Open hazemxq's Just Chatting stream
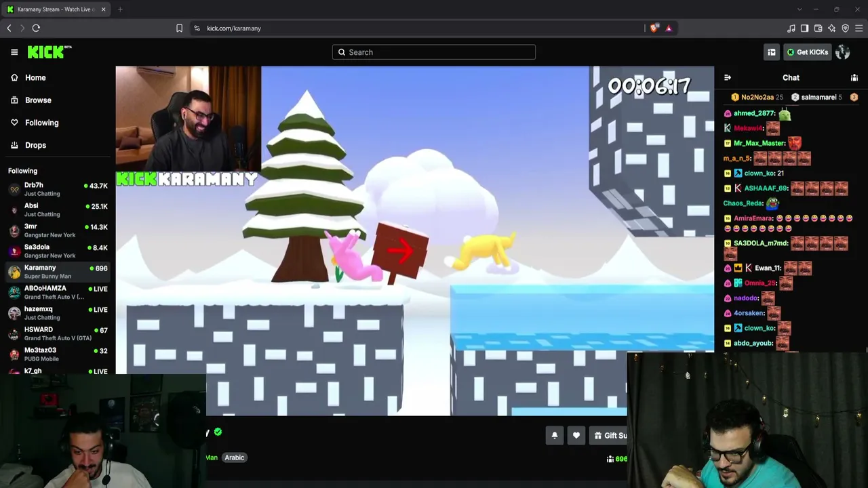This screenshot has height=488, width=868. pos(58,313)
